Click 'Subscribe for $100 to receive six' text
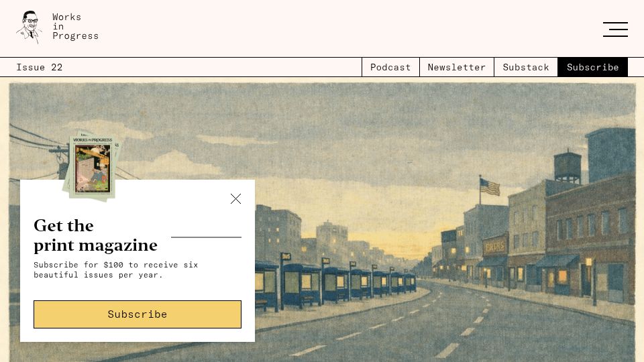The image size is (644, 362). click(116, 265)
